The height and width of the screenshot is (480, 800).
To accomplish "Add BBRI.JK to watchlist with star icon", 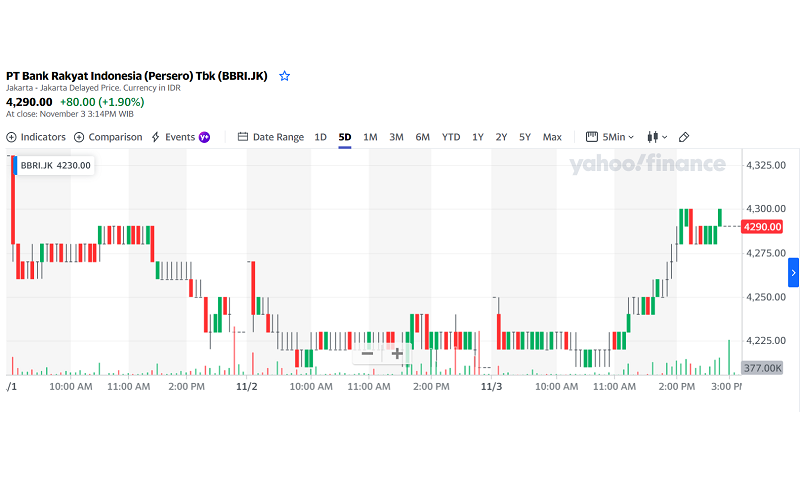I will (284, 76).
